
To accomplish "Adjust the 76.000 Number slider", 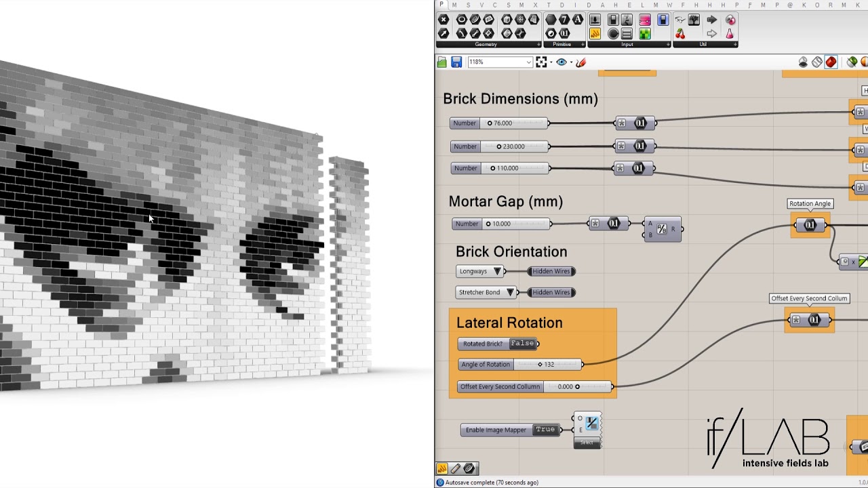I will (x=500, y=123).
